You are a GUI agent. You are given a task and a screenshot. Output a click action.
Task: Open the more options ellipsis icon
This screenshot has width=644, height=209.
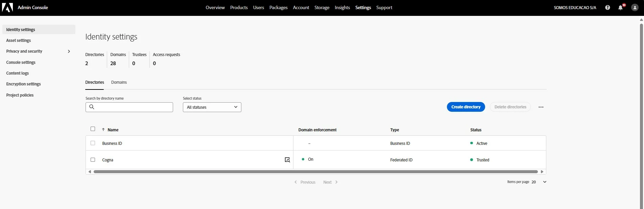click(541, 107)
